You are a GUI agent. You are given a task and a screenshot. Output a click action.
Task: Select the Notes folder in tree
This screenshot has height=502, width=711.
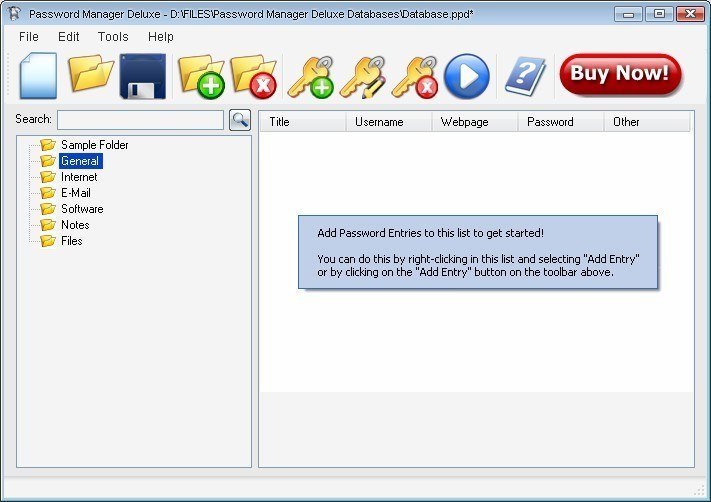(x=75, y=224)
